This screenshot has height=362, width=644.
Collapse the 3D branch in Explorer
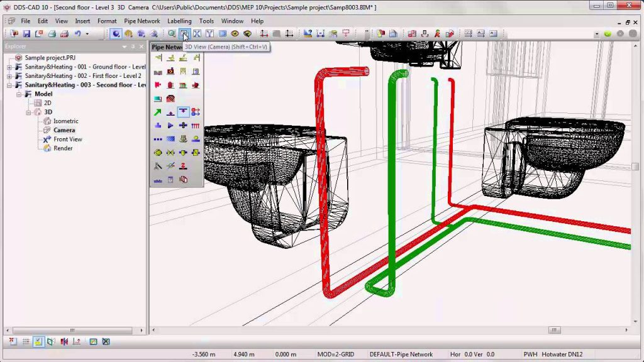[28, 111]
